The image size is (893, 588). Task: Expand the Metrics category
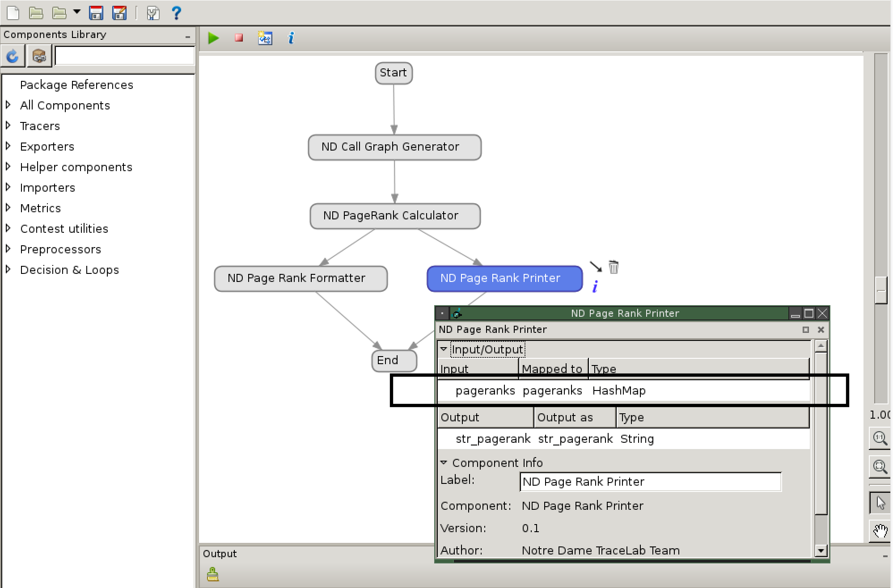pyautogui.click(x=8, y=208)
